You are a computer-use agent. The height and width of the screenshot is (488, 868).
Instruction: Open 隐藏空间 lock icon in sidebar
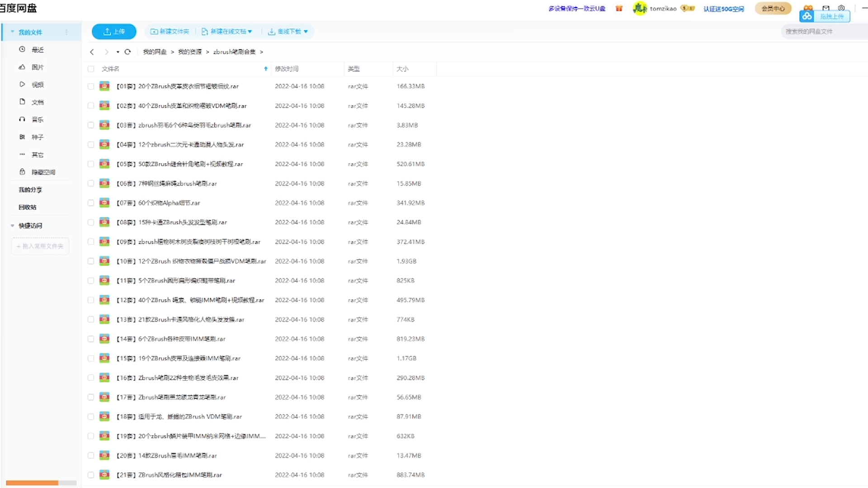[22, 172]
